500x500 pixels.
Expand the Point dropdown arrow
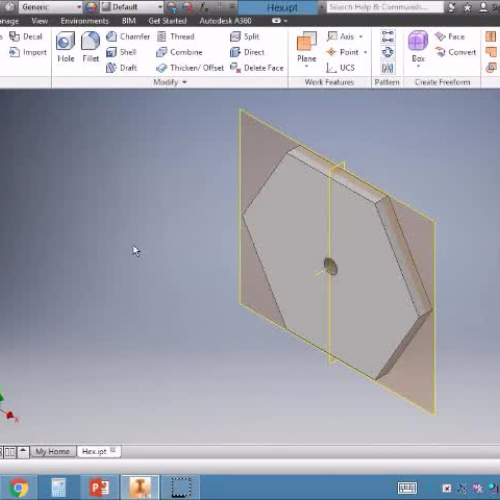[365, 52]
